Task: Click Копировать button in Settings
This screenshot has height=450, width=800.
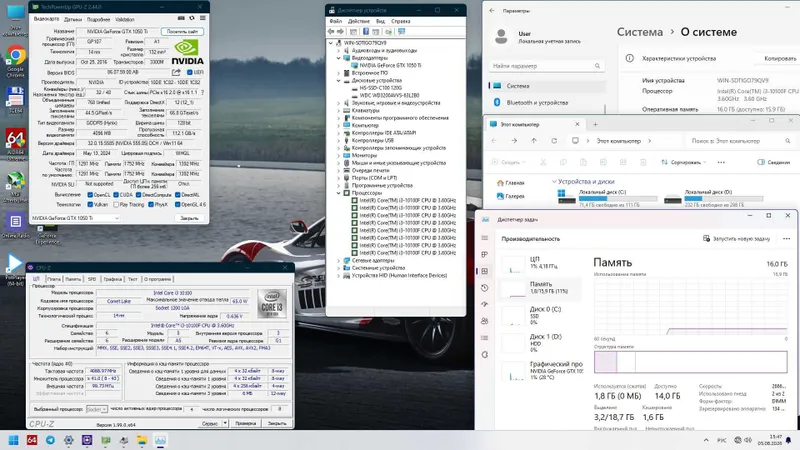Action: click(780, 59)
